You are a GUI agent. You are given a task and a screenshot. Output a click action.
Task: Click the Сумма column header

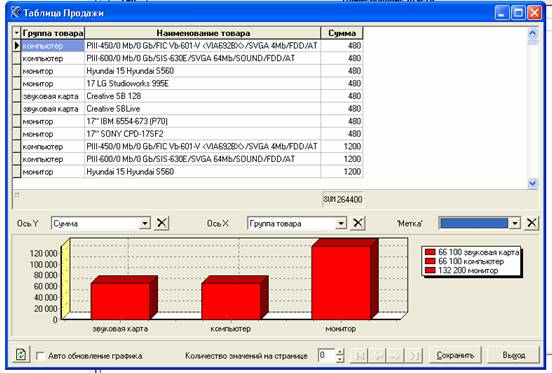(342, 33)
